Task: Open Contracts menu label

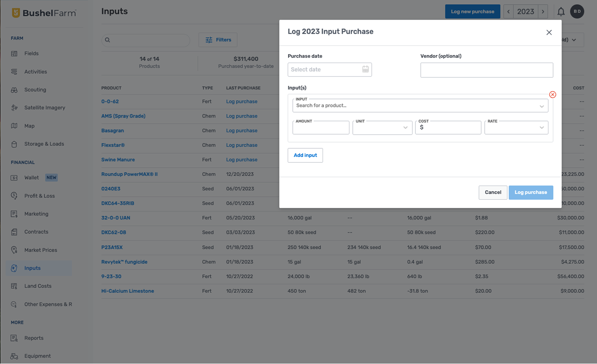Action: click(x=36, y=232)
